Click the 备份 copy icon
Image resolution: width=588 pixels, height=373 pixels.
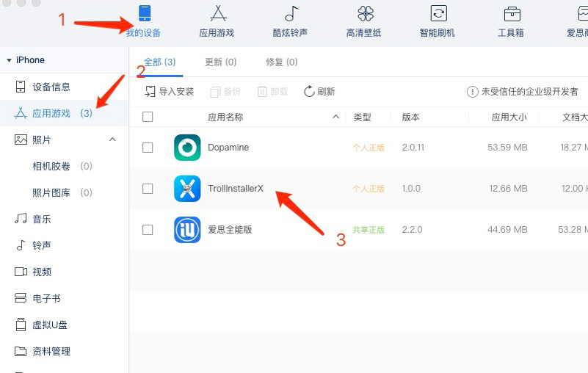point(215,92)
